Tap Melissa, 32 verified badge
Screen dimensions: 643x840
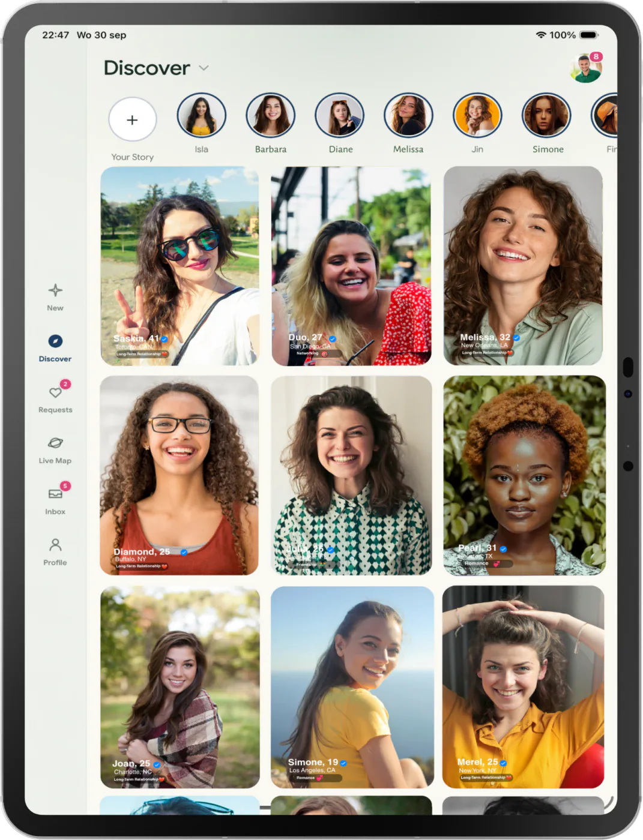tap(516, 338)
